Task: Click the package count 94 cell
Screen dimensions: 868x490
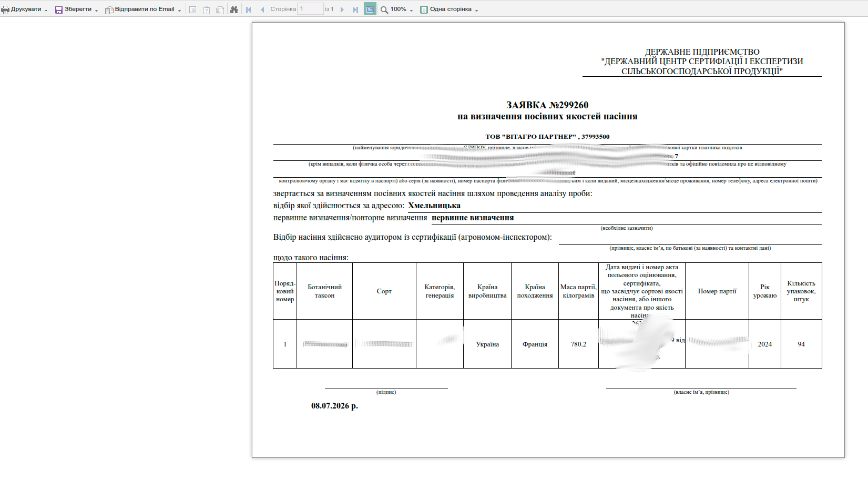Action: pyautogui.click(x=801, y=344)
